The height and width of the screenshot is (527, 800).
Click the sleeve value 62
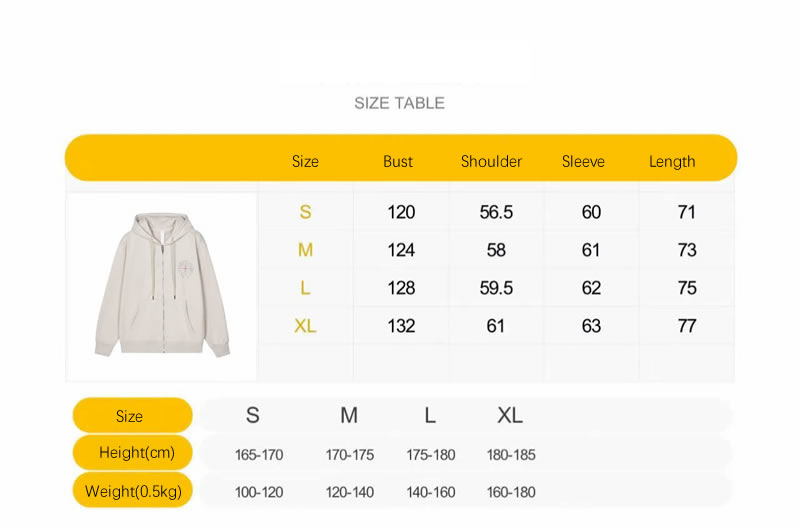pyautogui.click(x=591, y=288)
